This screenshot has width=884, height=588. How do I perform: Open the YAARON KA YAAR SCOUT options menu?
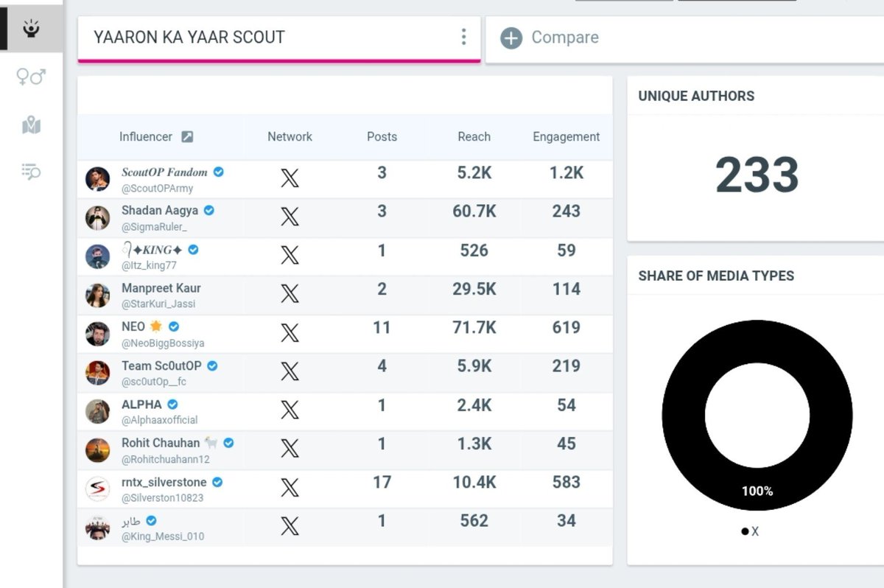(x=463, y=37)
